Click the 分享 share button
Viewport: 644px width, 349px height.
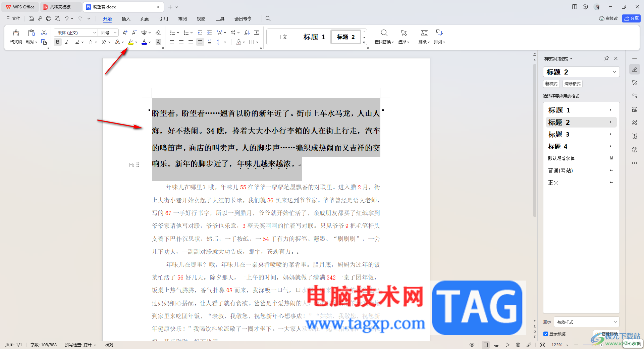click(x=631, y=18)
